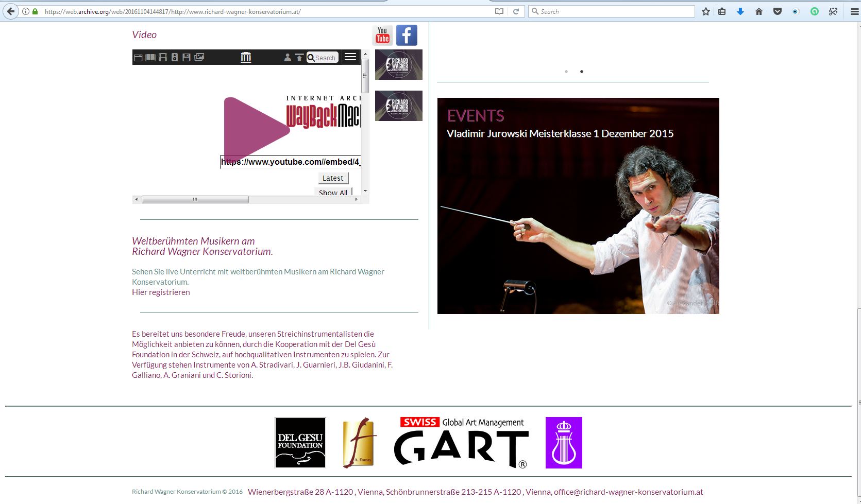Open the purple lyre logo

coord(564,443)
